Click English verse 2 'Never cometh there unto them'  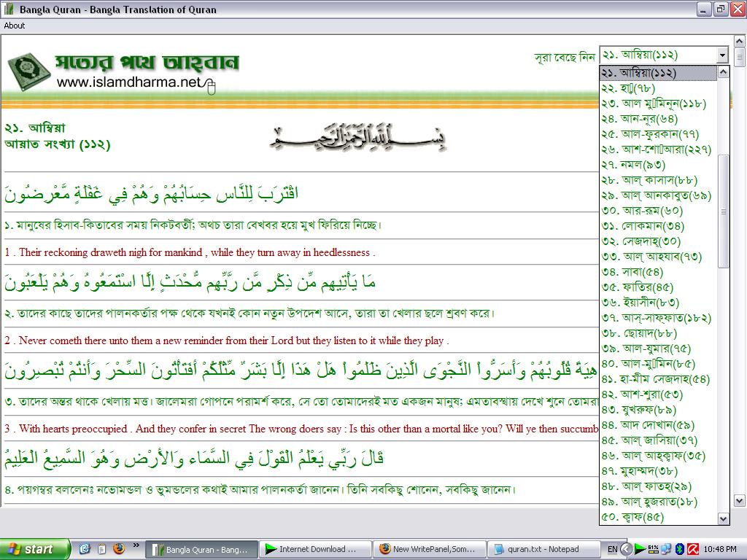pyautogui.click(x=227, y=341)
